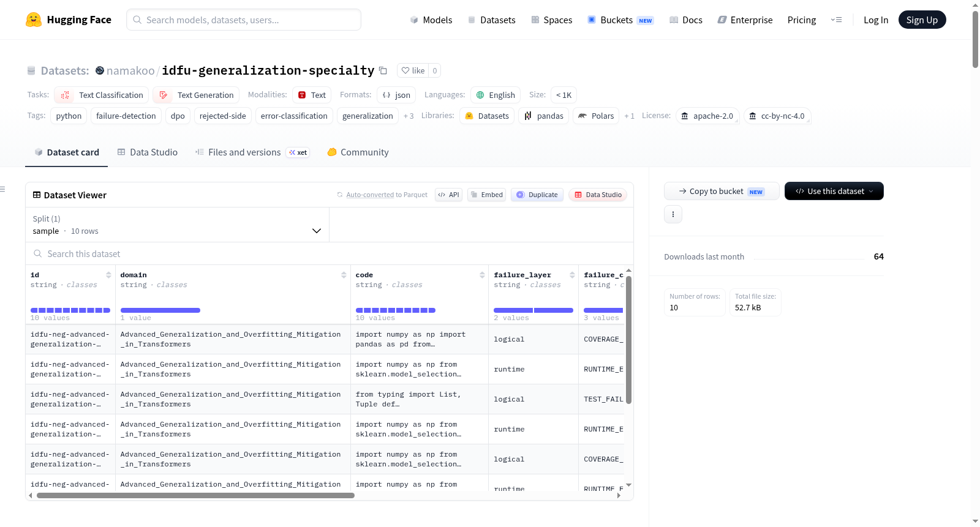Image resolution: width=980 pixels, height=527 pixels.
Task: Expand the Split sample dropdown
Action: [x=177, y=225]
